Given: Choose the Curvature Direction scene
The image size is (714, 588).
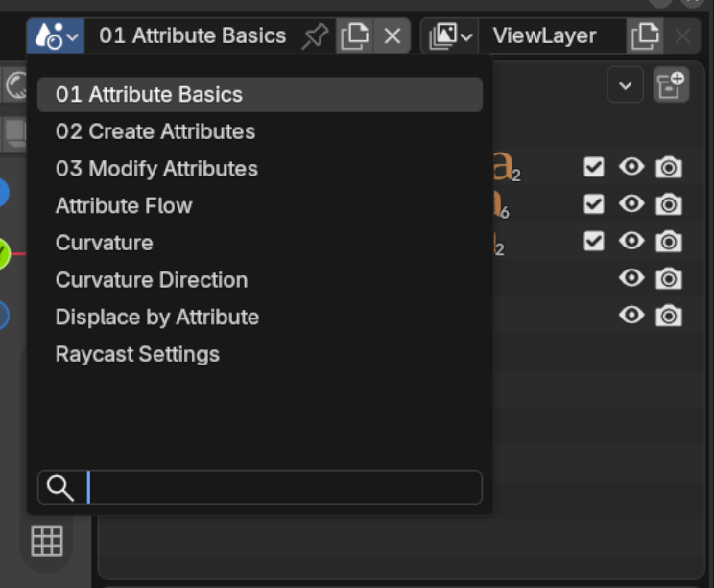Looking at the screenshot, I should click(260, 280).
